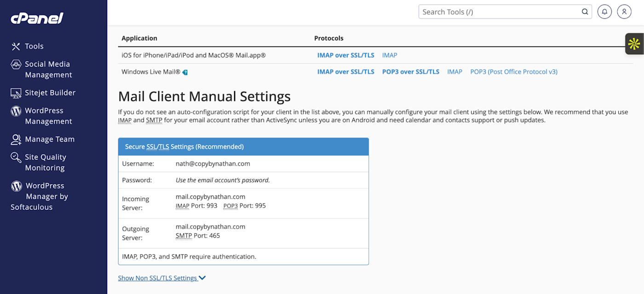Click the Outgoing Server: label
The image size is (644, 294).
(x=136, y=233)
